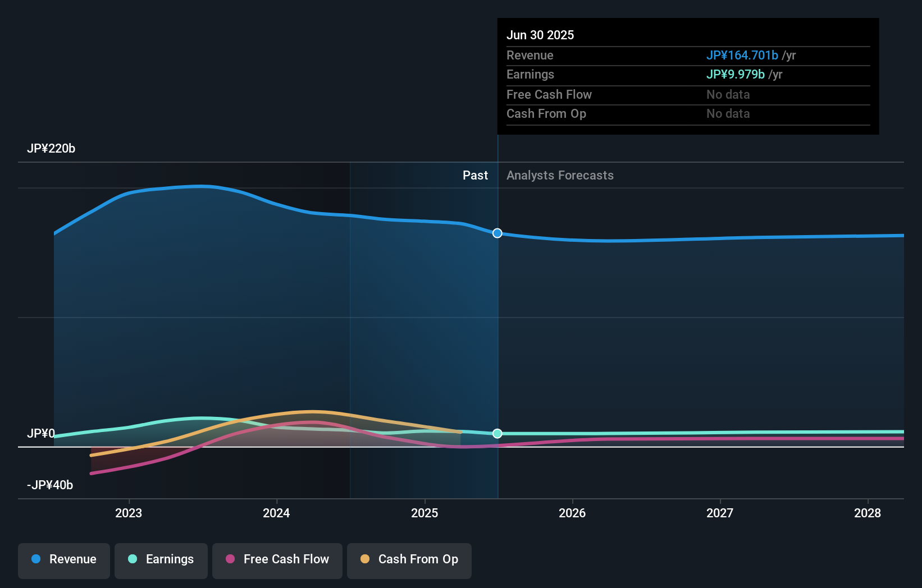Click the Free Cash Flow legend dot
This screenshot has height=588, width=922.
[x=230, y=559]
